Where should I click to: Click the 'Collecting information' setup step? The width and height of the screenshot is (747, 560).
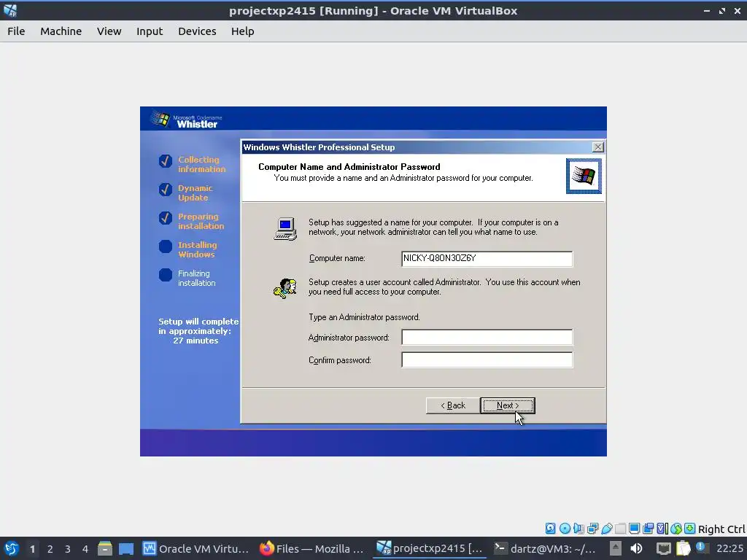tap(202, 164)
